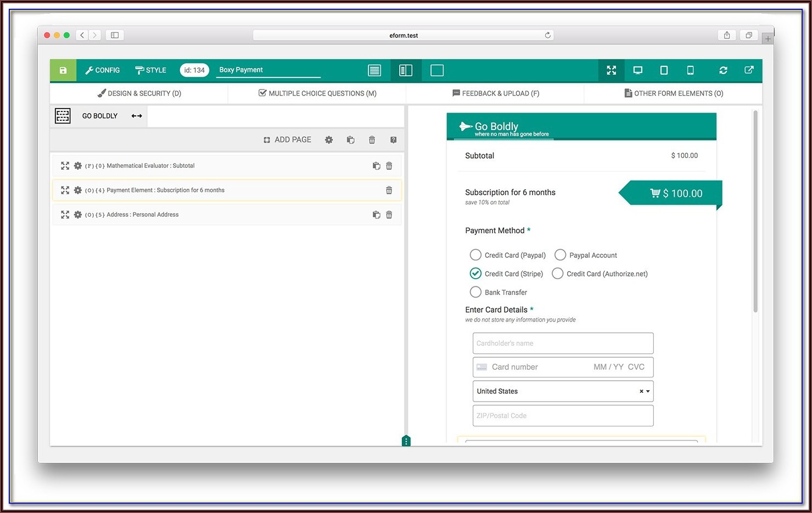Choose Credit Card (Authorize.net) radio button
The height and width of the screenshot is (513, 812).
click(x=557, y=274)
